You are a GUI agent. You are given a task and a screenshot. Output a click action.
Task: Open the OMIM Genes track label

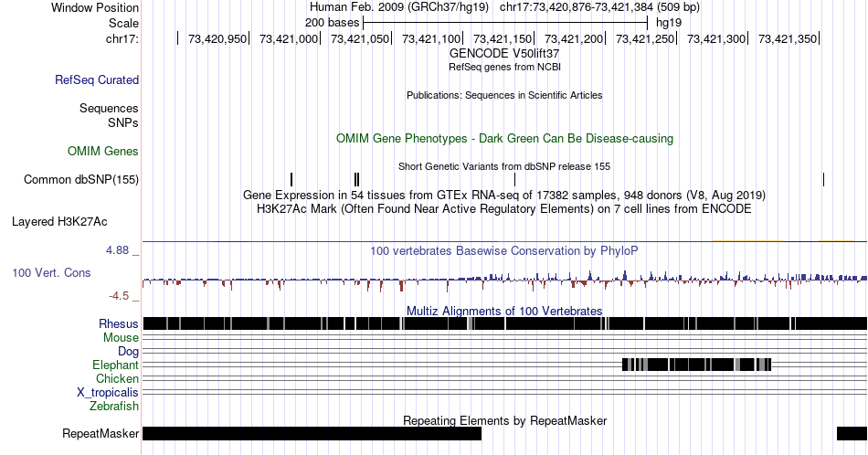[x=103, y=151]
